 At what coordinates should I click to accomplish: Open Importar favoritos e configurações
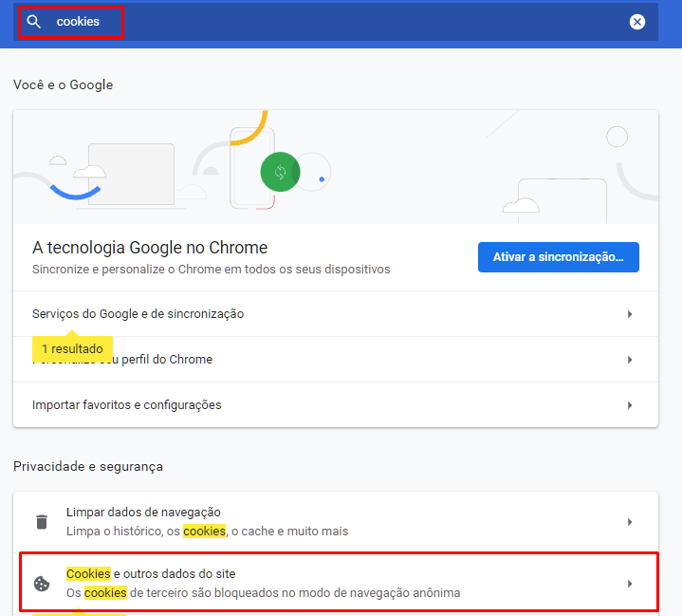pyautogui.click(x=126, y=405)
